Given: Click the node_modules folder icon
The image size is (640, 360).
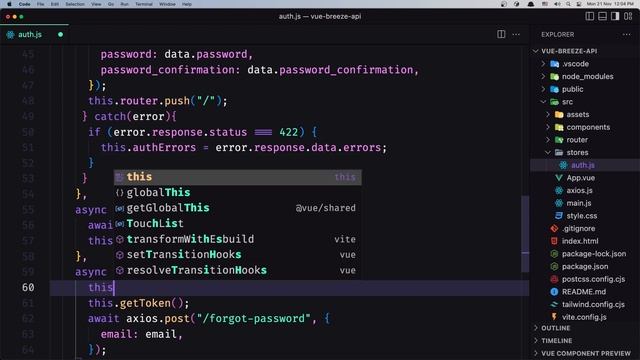Looking at the screenshot, I should pyautogui.click(x=554, y=76).
